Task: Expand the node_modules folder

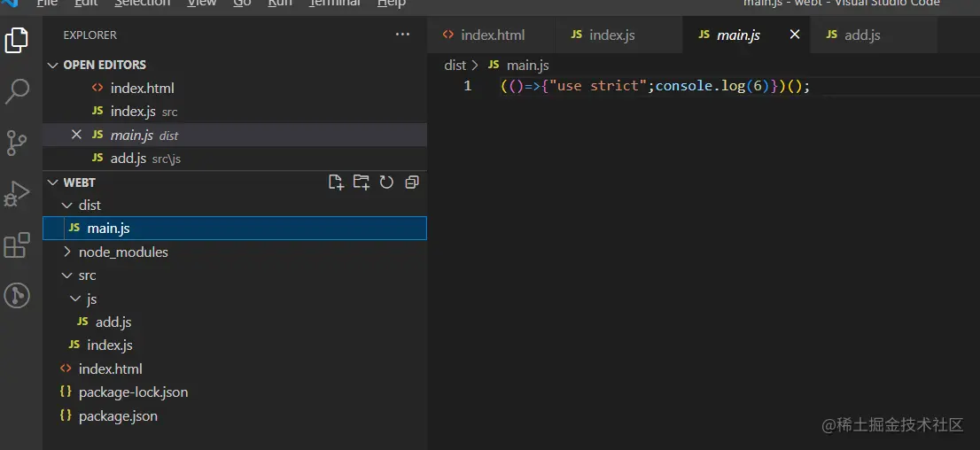Action: [x=122, y=252]
